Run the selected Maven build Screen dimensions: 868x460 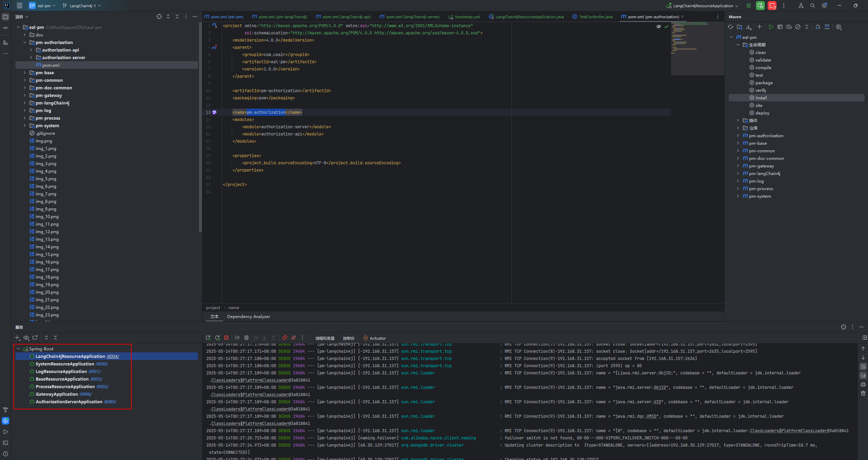(x=771, y=27)
